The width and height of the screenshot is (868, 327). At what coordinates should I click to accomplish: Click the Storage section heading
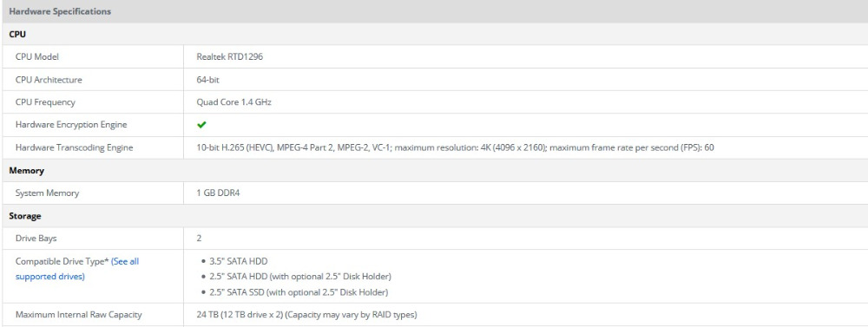[25, 216]
